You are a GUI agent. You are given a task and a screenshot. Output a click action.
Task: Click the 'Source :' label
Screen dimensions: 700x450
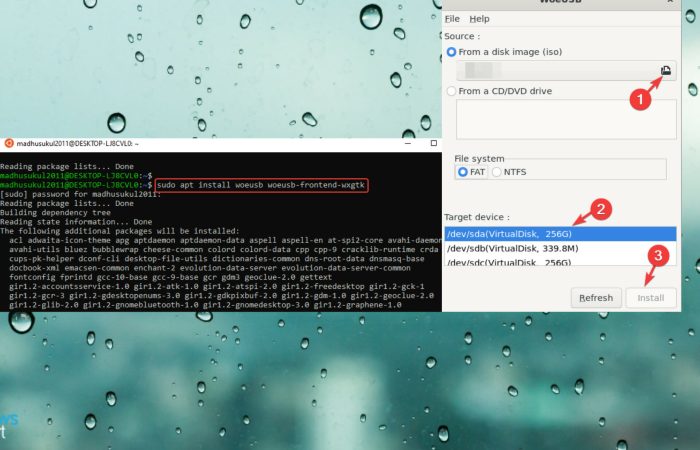pyautogui.click(x=462, y=36)
